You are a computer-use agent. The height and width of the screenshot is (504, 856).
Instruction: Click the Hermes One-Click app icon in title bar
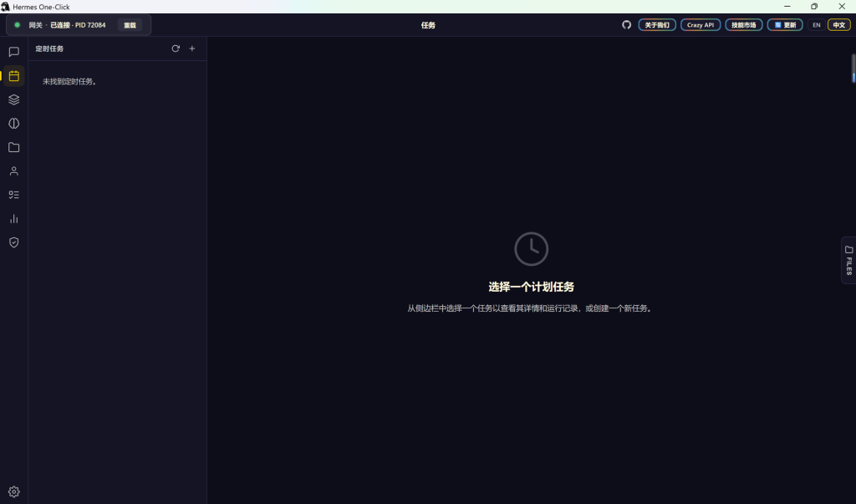pyautogui.click(x=6, y=7)
